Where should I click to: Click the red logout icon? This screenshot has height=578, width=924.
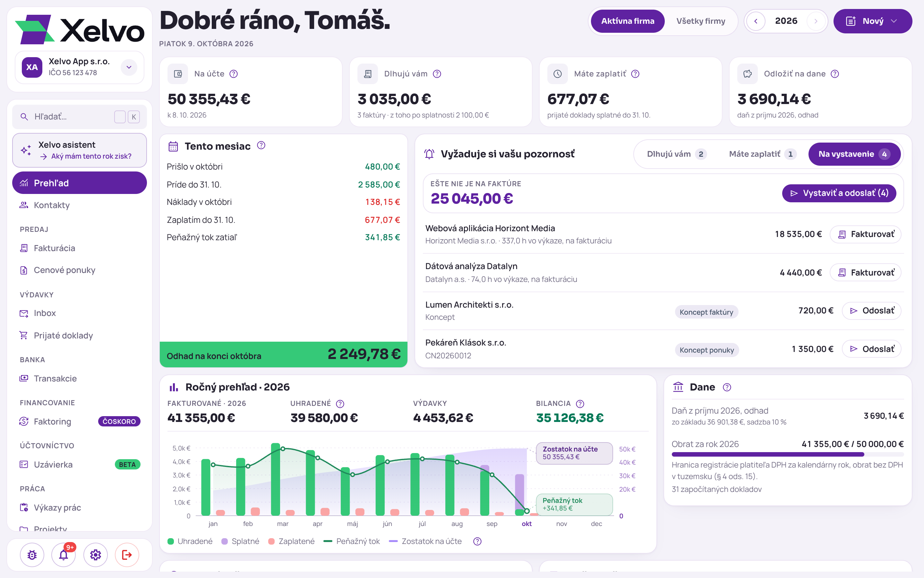tap(127, 555)
